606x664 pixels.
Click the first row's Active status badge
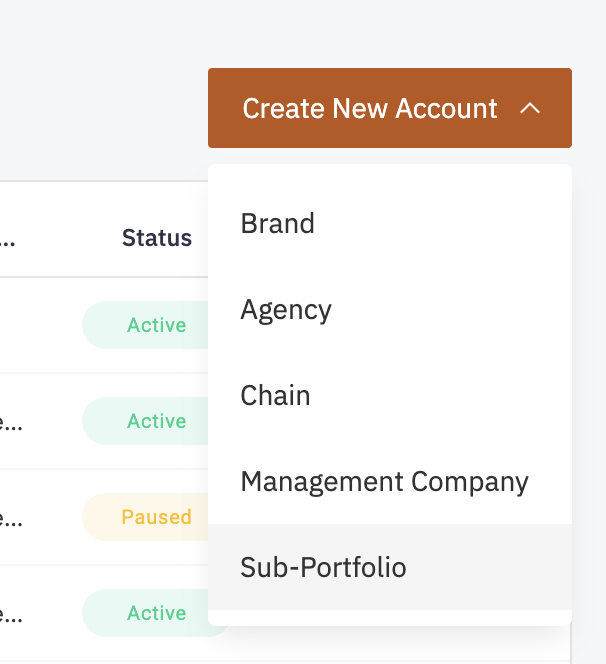click(156, 325)
